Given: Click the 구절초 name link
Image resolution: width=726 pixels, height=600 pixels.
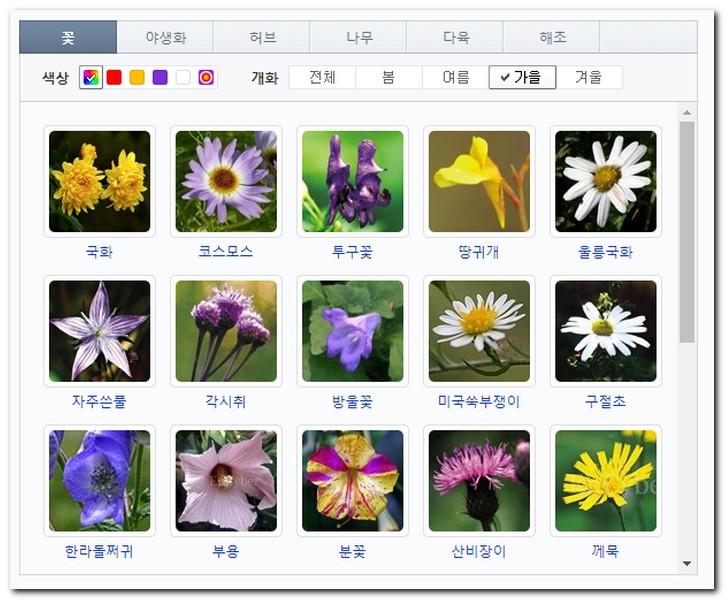Looking at the screenshot, I should click(x=605, y=402).
